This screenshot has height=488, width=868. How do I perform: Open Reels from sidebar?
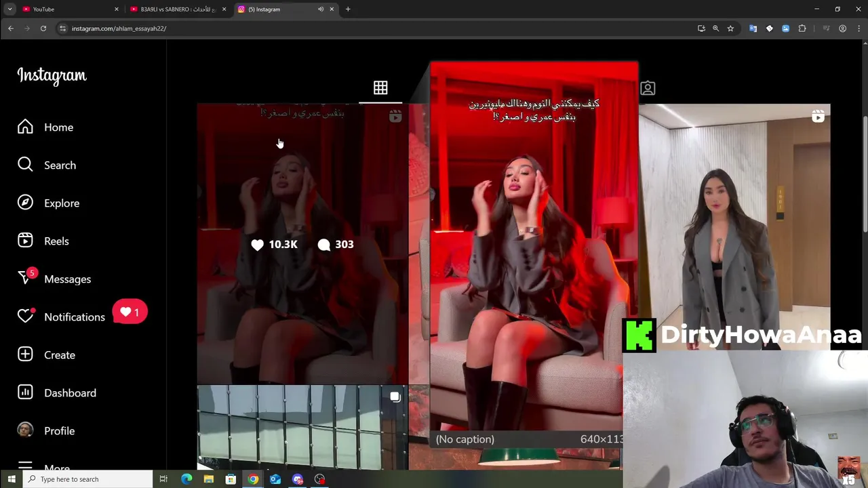pos(43,241)
